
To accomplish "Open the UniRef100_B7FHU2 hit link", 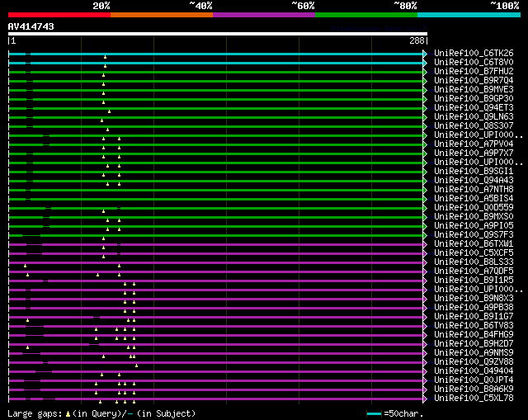I will tap(473, 71).
